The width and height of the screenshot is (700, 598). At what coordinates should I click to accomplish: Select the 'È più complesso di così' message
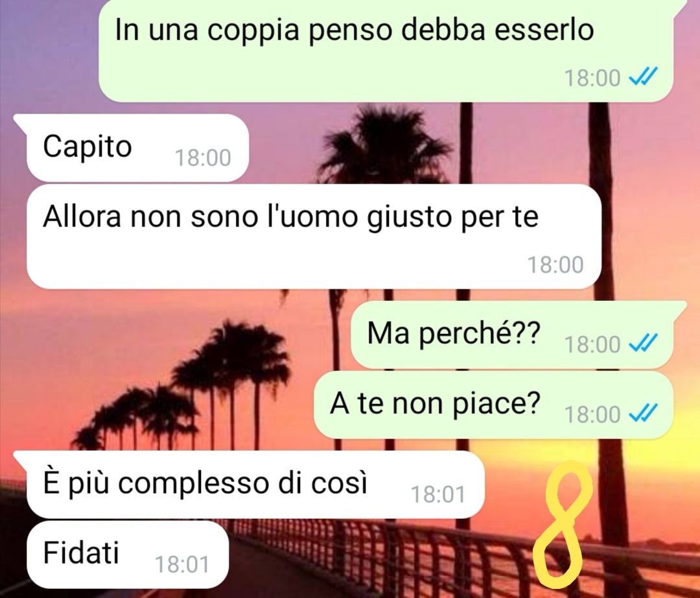click(255, 484)
